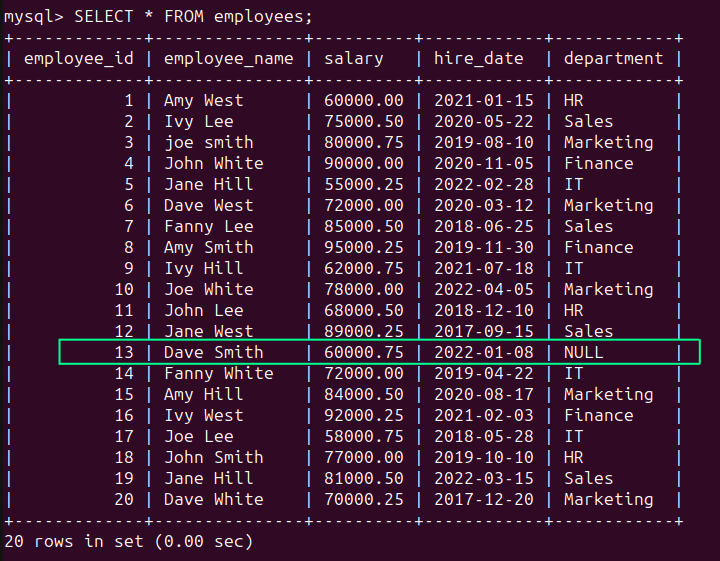Select salary value 95000.25
720x561 pixels.
[363, 247]
